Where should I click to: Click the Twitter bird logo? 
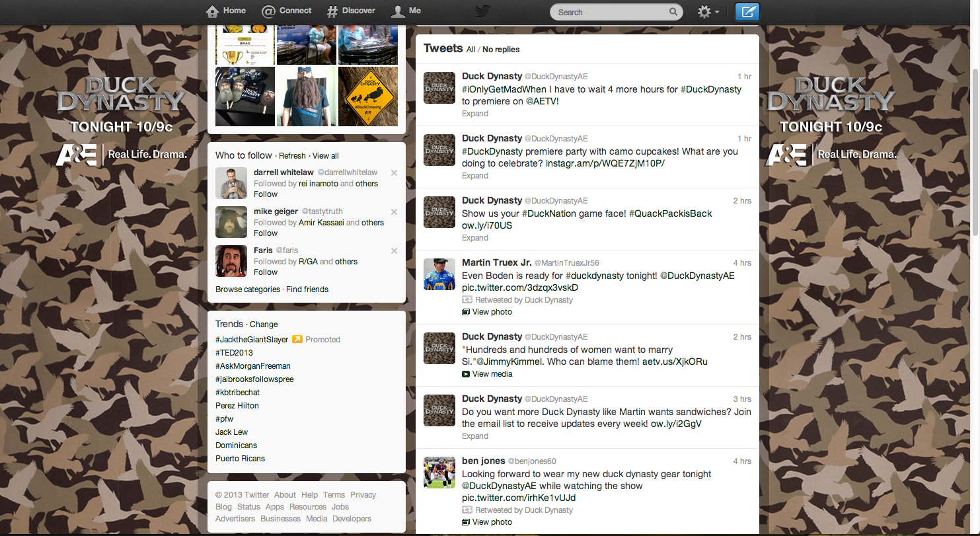pyautogui.click(x=483, y=11)
